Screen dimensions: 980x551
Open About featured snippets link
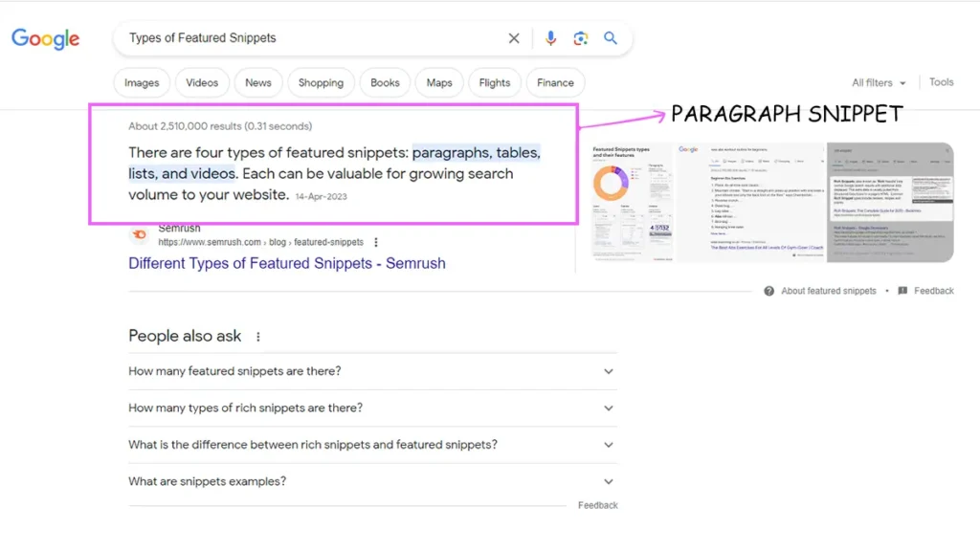[x=829, y=291]
